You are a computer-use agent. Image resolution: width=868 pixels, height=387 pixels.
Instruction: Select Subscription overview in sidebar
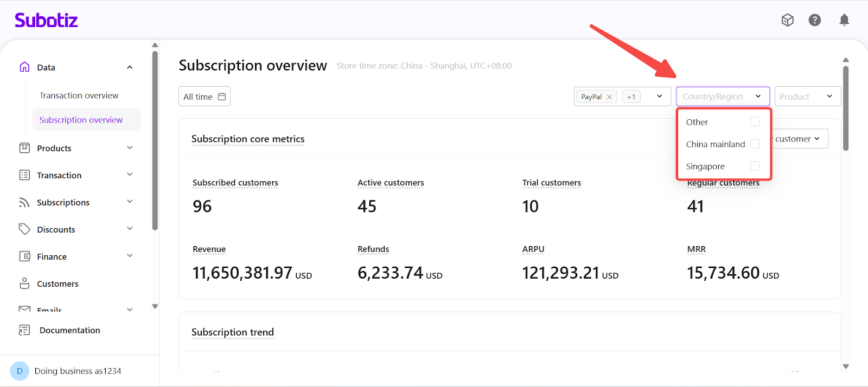coord(81,120)
